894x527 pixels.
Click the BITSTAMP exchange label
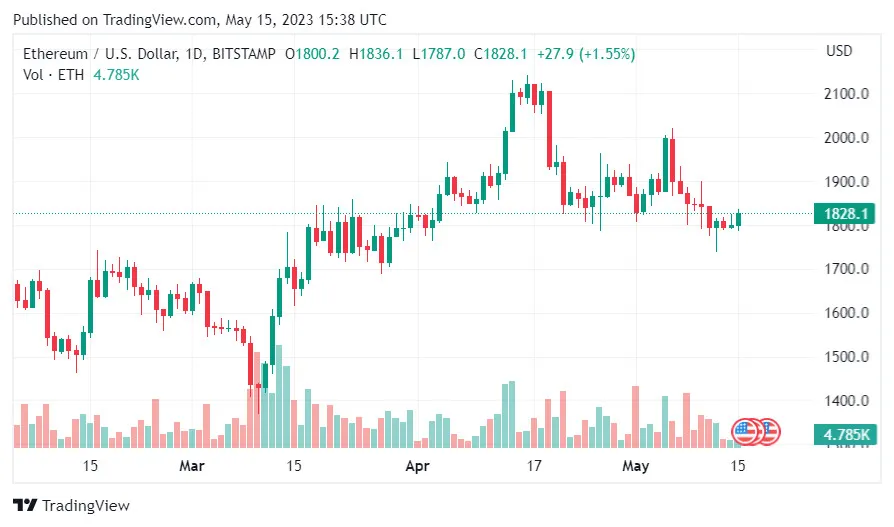[246, 54]
